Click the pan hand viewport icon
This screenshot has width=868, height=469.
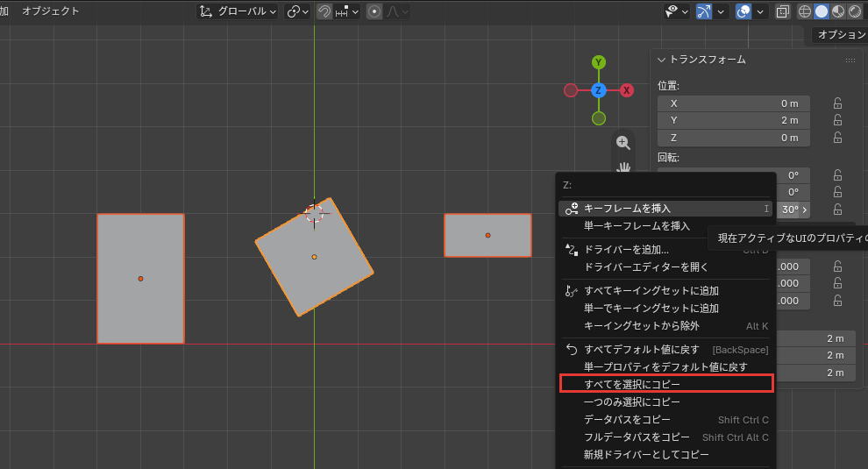pos(624,166)
